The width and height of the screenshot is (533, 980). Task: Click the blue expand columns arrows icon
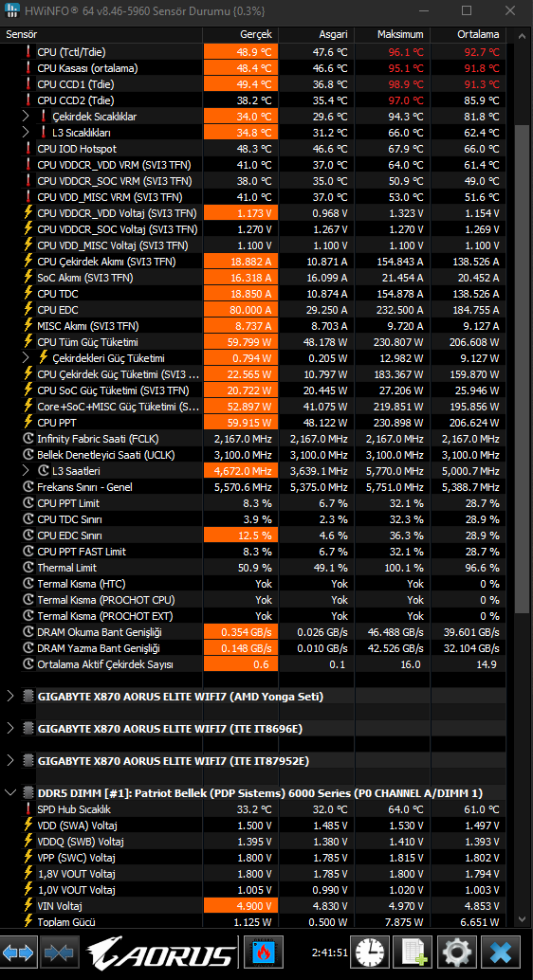point(18,953)
